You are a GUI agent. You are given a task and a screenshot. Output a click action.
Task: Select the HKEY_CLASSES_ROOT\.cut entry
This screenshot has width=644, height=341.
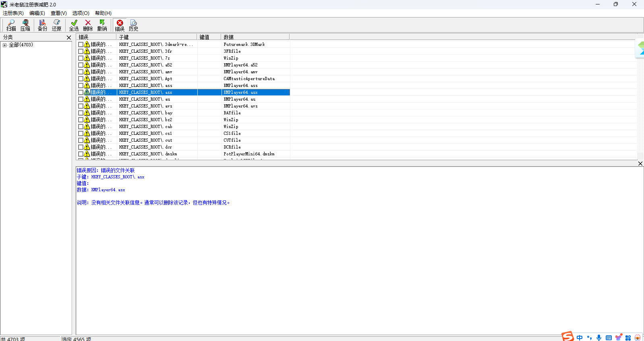point(145,140)
